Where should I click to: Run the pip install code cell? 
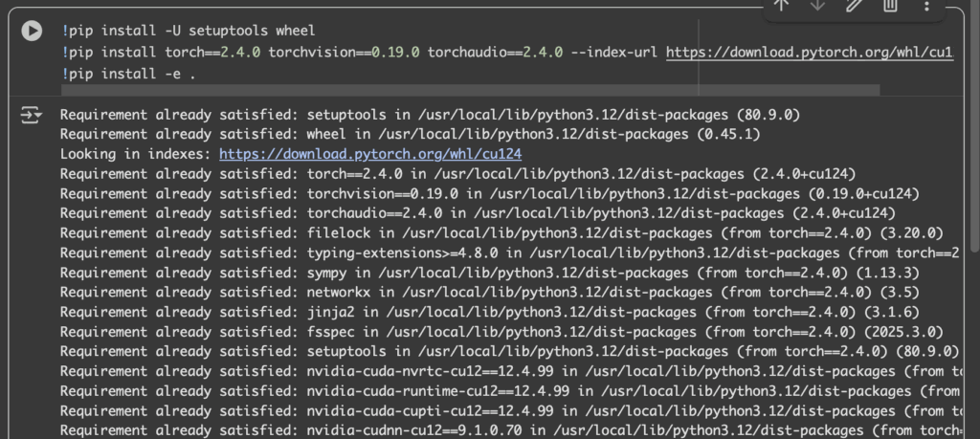click(x=32, y=31)
